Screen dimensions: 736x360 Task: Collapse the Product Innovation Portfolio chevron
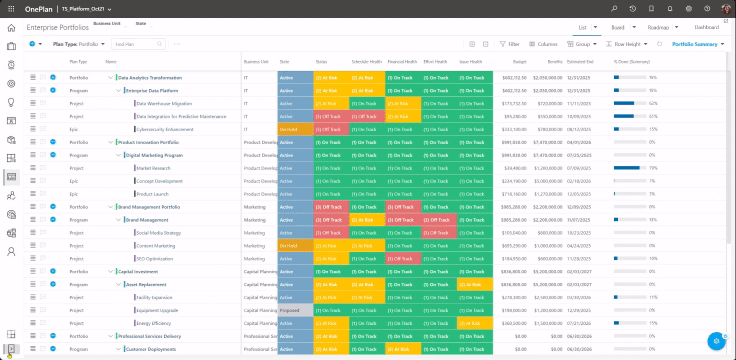click(110, 142)
